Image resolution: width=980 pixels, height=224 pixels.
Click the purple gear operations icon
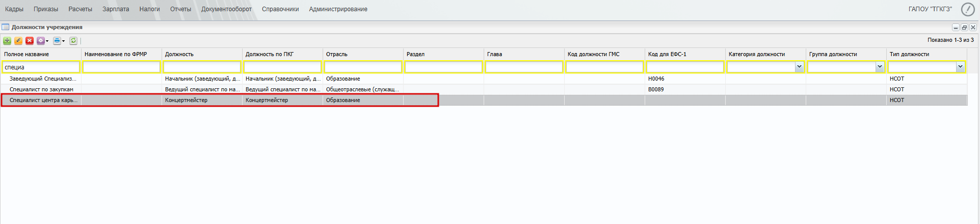click(41, 41)
